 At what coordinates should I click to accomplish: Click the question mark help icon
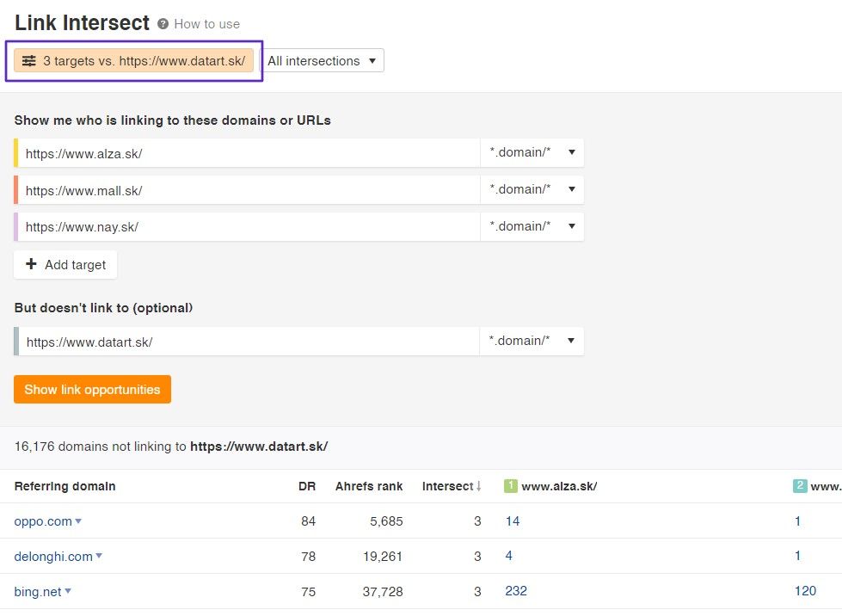point(163,23)
